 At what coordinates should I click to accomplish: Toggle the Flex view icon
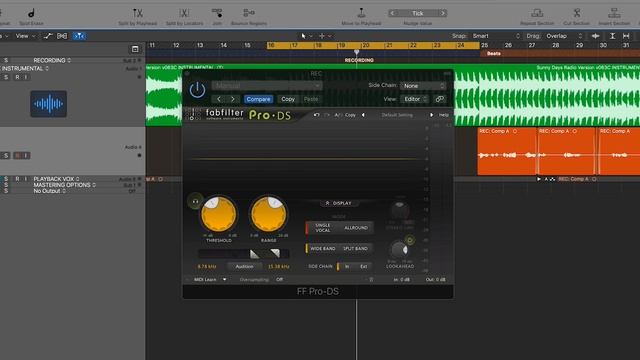coord(62,36)
